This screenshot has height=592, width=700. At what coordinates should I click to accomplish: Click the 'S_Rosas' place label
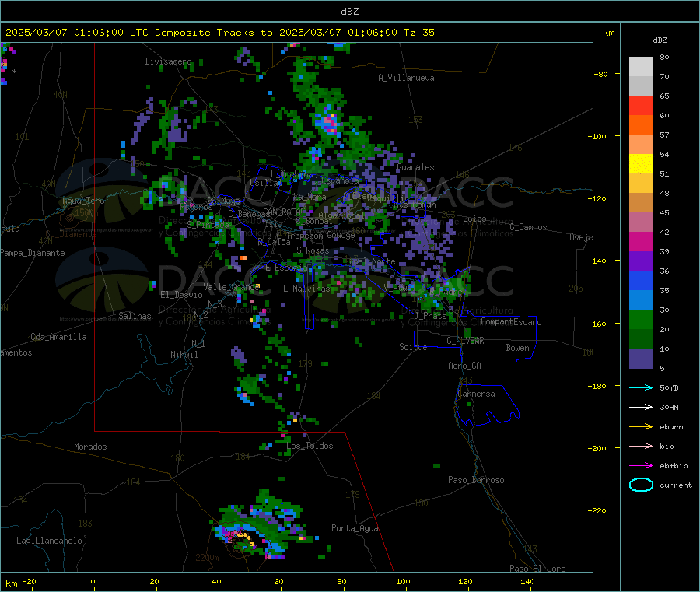313,251
